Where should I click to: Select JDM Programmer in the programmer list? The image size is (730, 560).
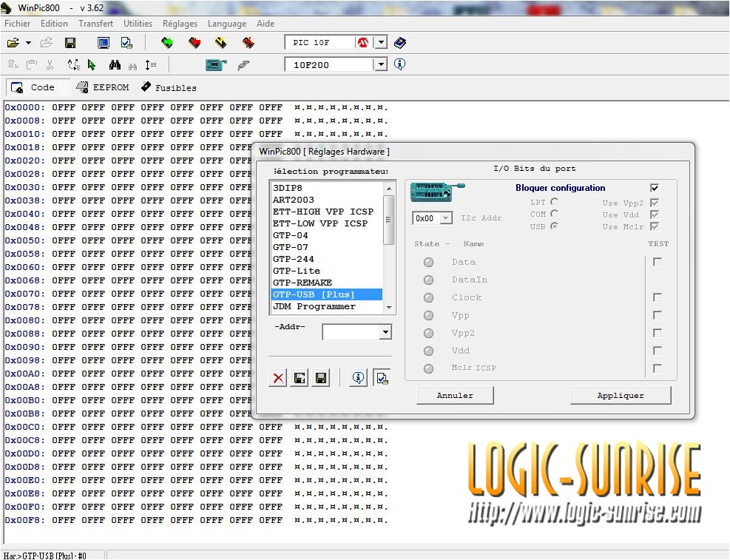(x=314, y=306)
